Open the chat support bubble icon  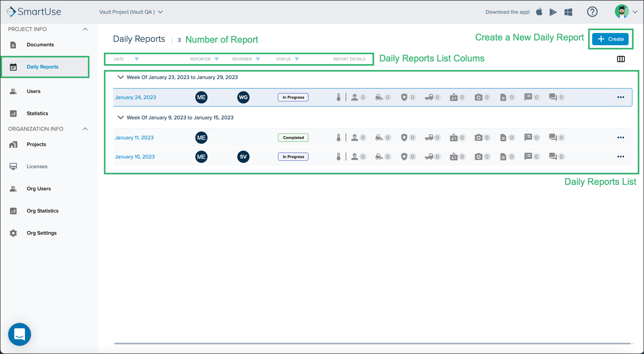pyautogui.click(x=19, y=334)
